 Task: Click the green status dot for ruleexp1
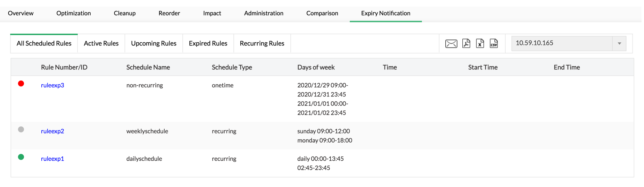click(x=21, y=157)
